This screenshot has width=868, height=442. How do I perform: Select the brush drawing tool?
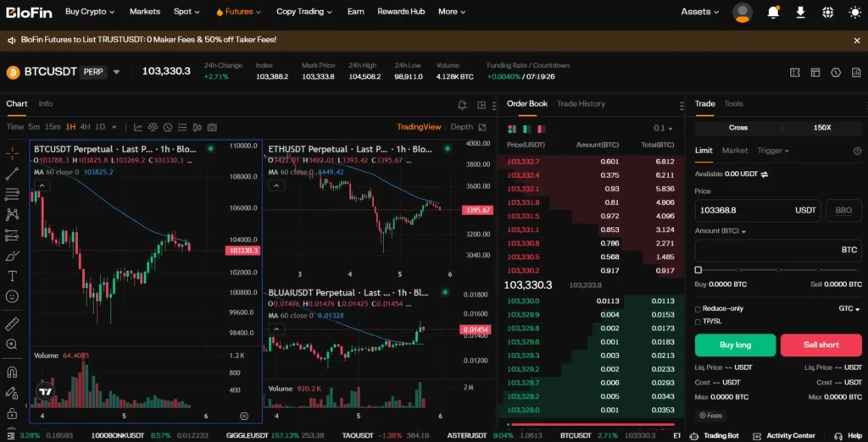tap(12, 256)
